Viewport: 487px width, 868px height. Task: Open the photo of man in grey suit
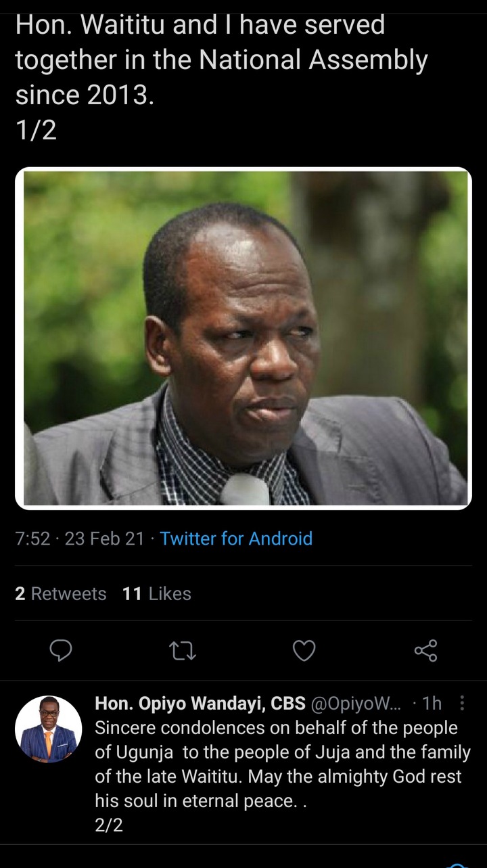tap(243, 338)
